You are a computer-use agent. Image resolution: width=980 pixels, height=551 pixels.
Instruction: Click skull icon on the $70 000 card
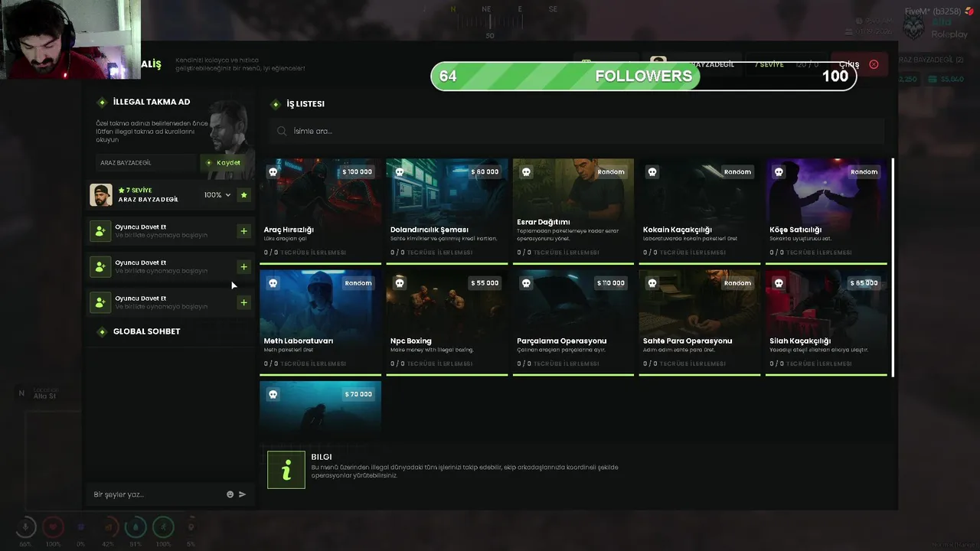pyautogui.click(x=273, y=394)
